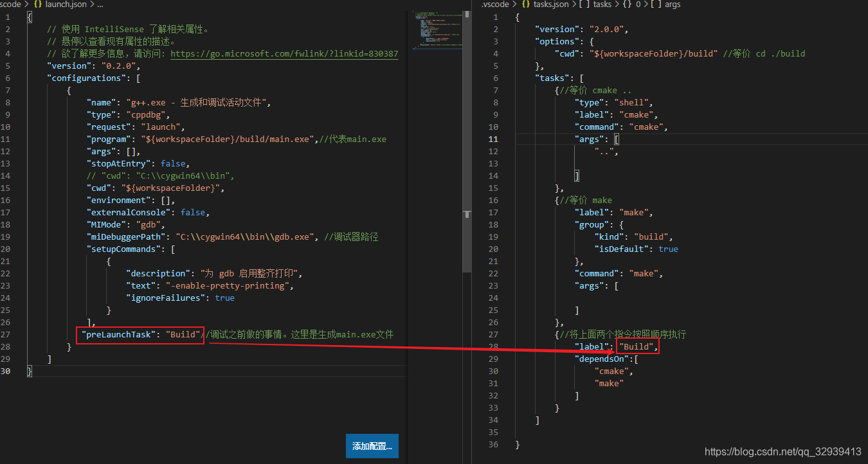The width and height of the screenshot is (868, 464).
Task: Select the .vscode breadcrumb folder
Action: click(495, 4)
